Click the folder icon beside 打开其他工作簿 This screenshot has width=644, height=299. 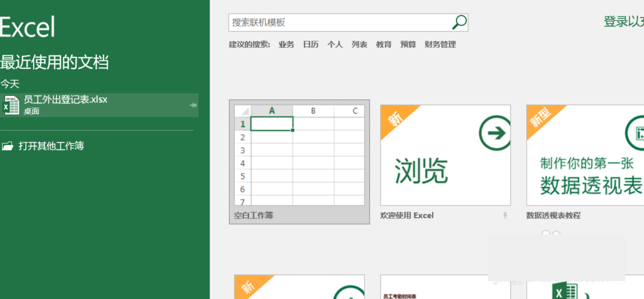click(x=7, y=146)
